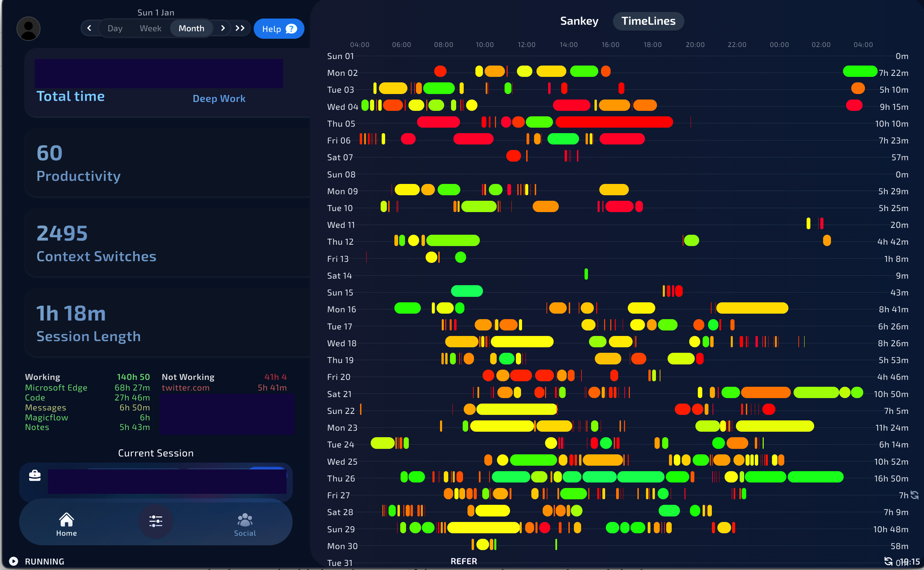Click the green late-night session on Mon 02
This screenshot has height=570, width=924.
click(860, 71)
